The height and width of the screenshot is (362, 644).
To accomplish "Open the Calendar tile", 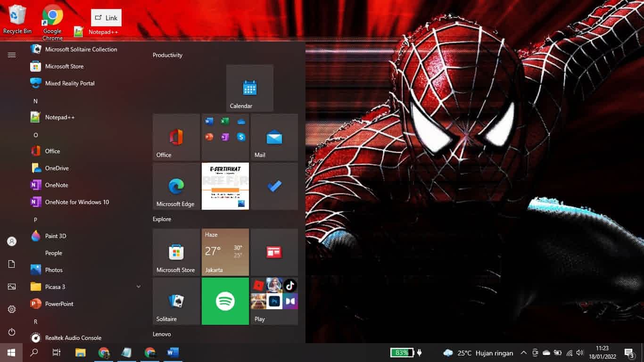I will click(250, 88).
